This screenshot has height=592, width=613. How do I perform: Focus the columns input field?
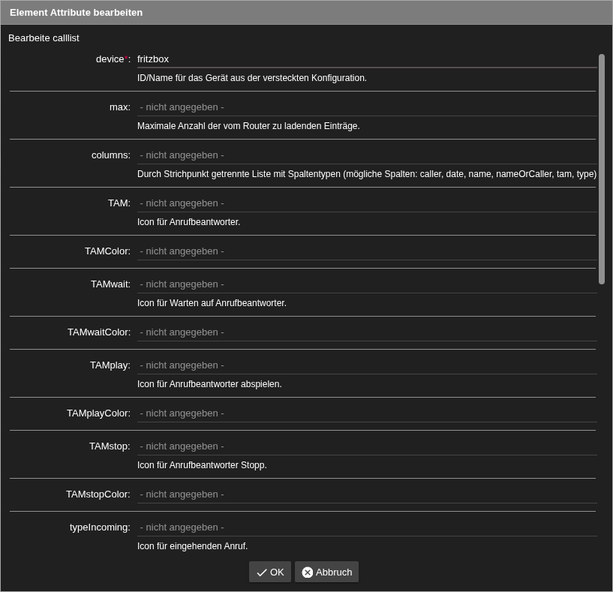[x=367, y=155]
